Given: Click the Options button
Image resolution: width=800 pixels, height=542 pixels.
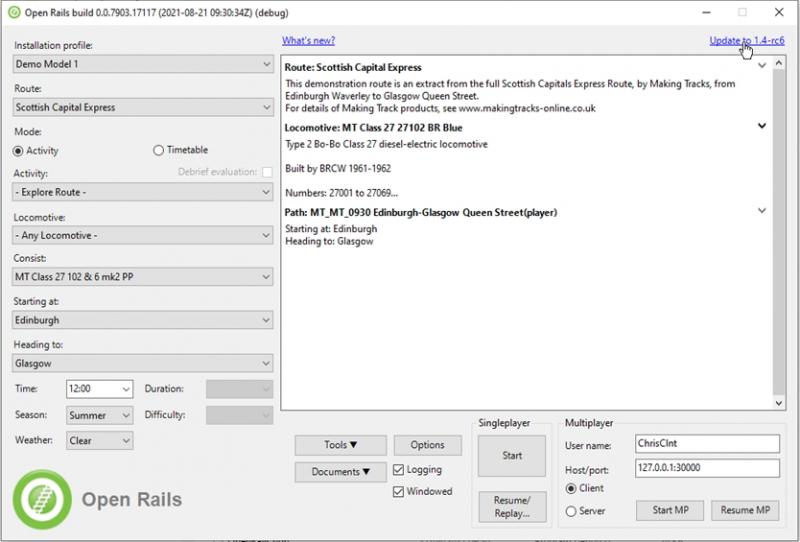Looking at the screenshot, I should click(x=428, y=445).
